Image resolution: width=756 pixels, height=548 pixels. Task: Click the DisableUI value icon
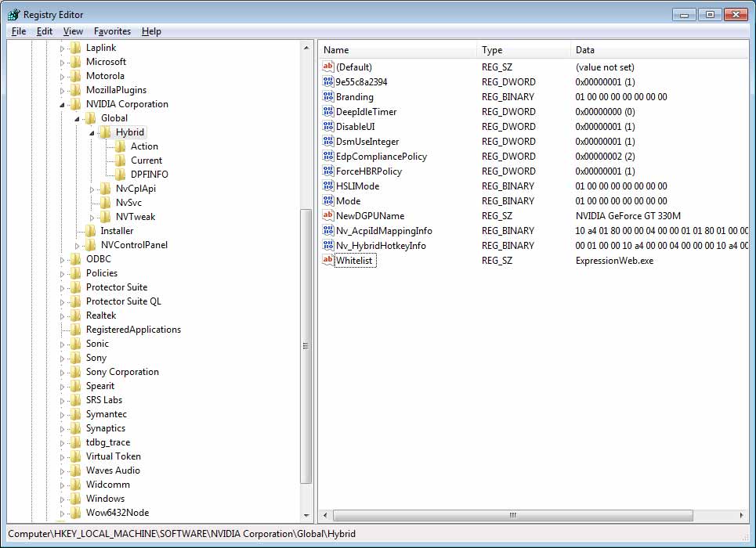coord(327,127)
